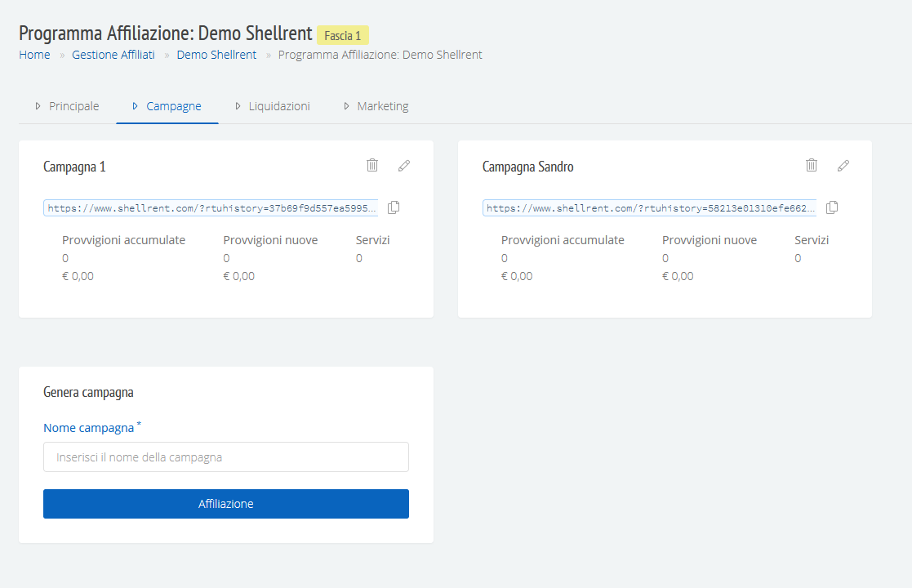Screen dimensions: 912x588
Task: Click the Campagna 1 card title
Action: point(74,167)
